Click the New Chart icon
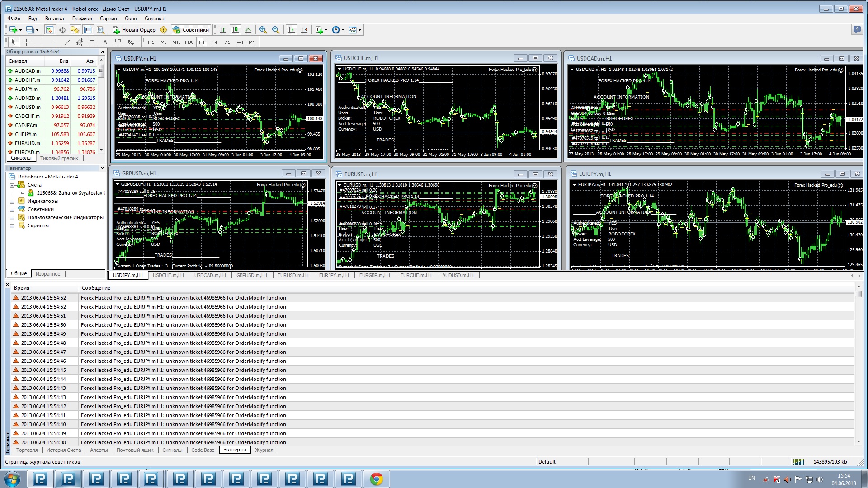Screen dimensions: 868x488 tap(13, 30)
